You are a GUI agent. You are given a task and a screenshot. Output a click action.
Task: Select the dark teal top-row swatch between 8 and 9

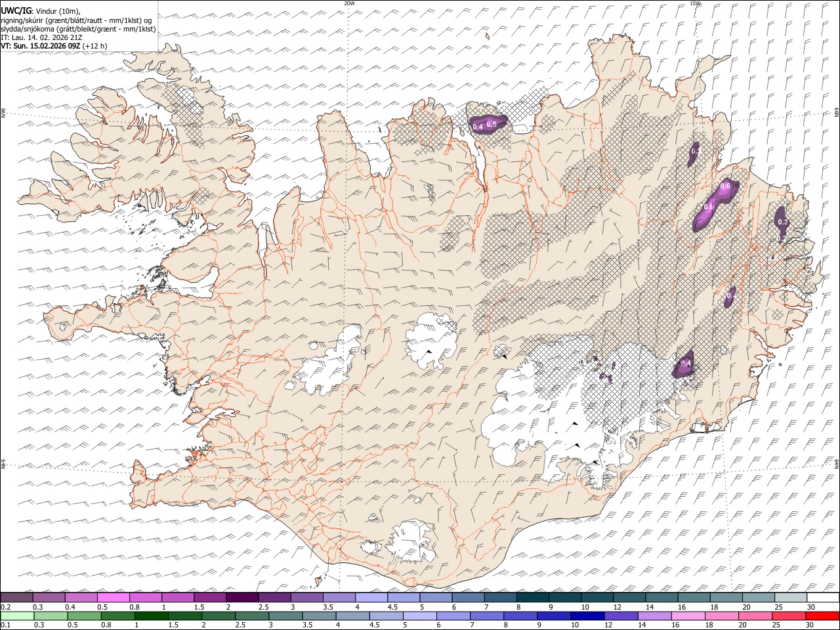(x=533, y=597)
